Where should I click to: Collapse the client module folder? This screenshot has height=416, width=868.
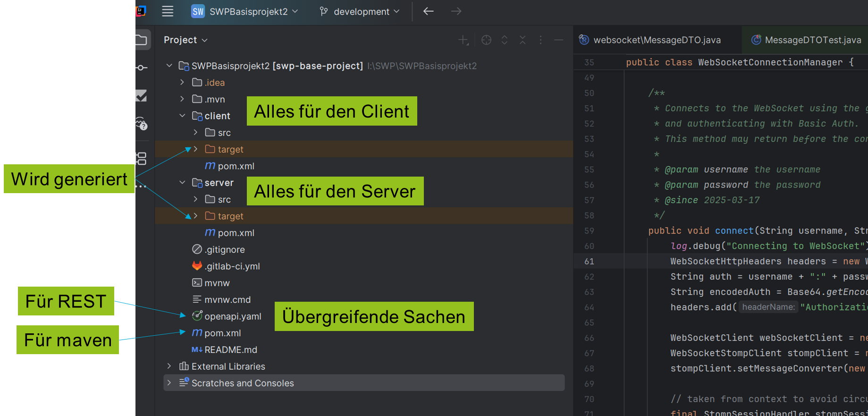tap(182, 116)
